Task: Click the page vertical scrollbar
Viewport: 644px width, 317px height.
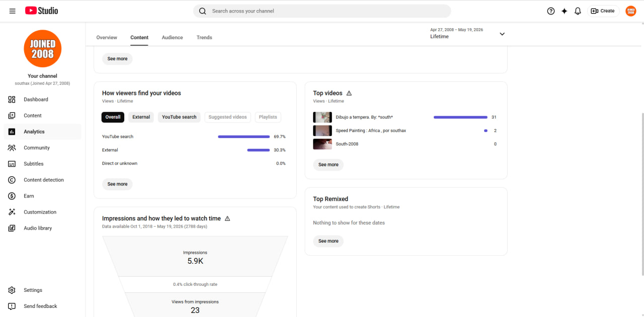Action: click(x=642, y=194)
